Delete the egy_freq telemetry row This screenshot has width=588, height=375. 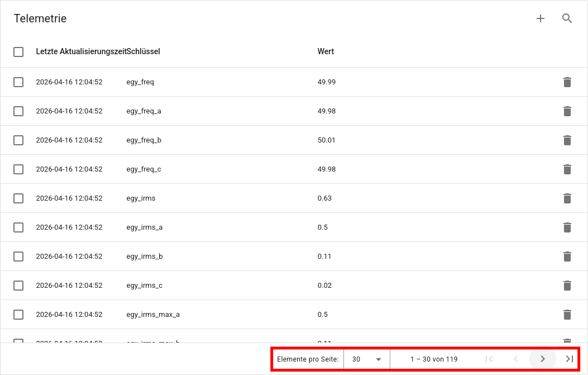(567, 82)
